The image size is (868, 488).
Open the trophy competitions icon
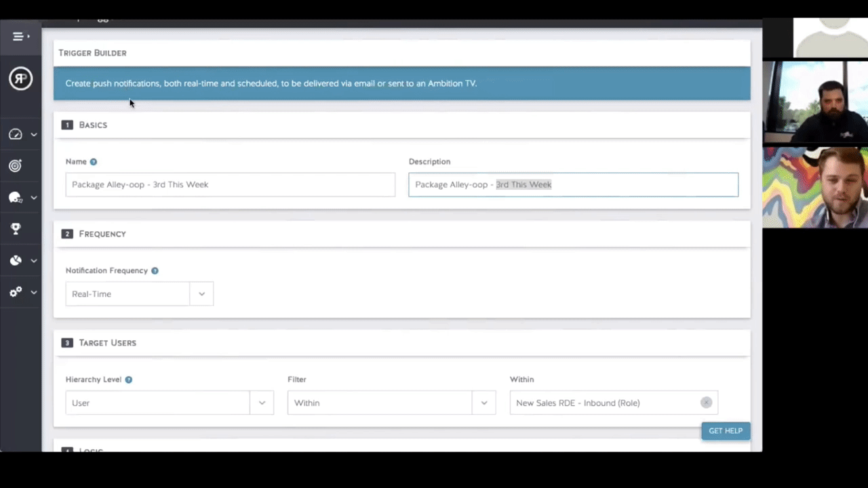pyautogui.click(x=16, y=229)
